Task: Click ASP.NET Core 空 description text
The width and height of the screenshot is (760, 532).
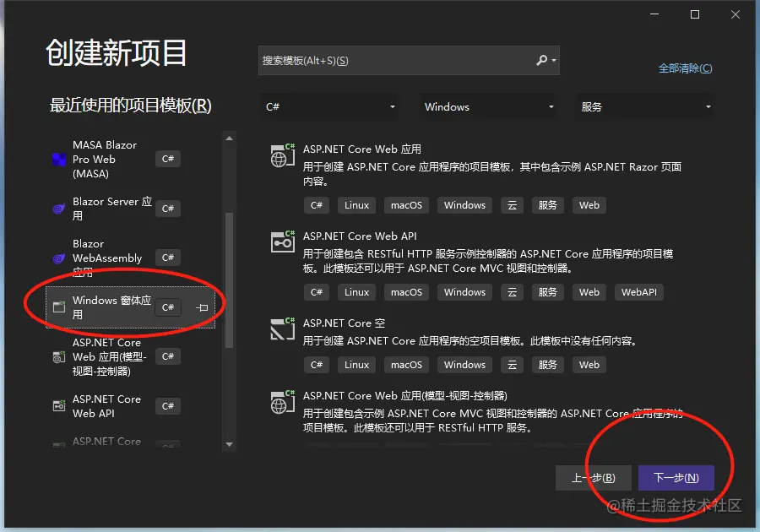Action: (x=470, y=341)
